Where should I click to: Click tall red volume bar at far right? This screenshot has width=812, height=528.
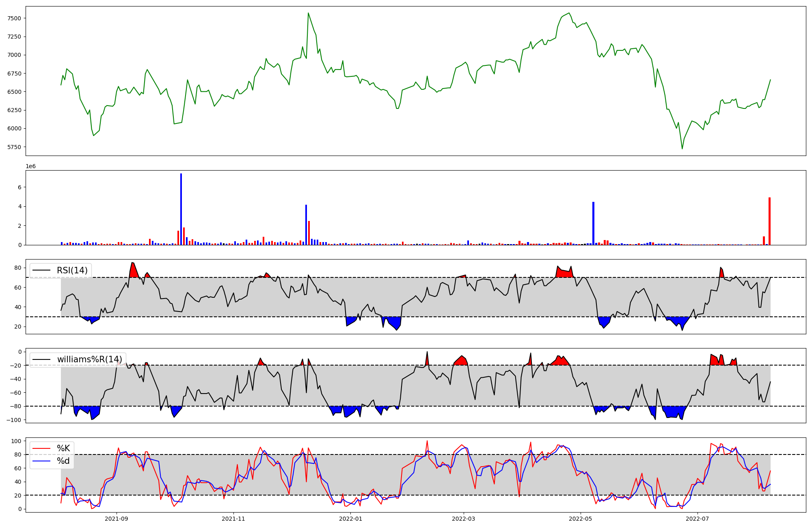(x=769, y=221)
